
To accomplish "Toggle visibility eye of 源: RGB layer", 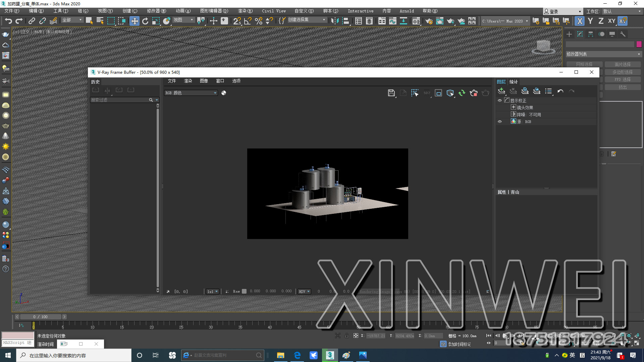I will (x=500, y=122).
